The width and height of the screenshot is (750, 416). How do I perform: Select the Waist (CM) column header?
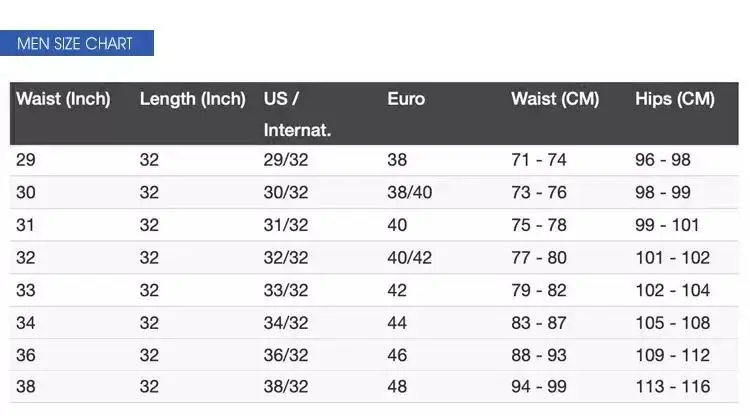pyautogui.click(x=555, y=99)
